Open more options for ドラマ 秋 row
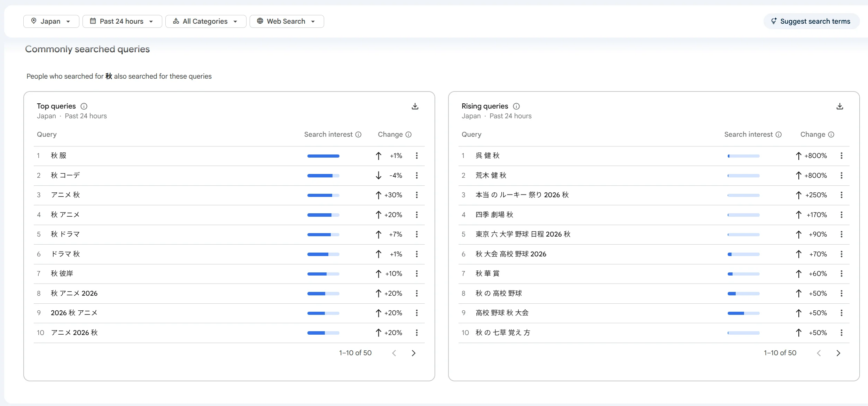The width and height of the screenshot is (868, 406). coord(417,254)
